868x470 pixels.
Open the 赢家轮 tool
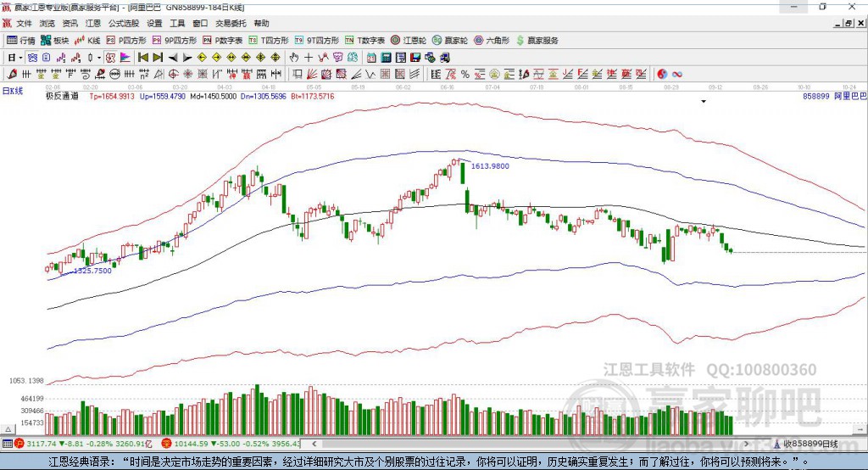point(450,41)
